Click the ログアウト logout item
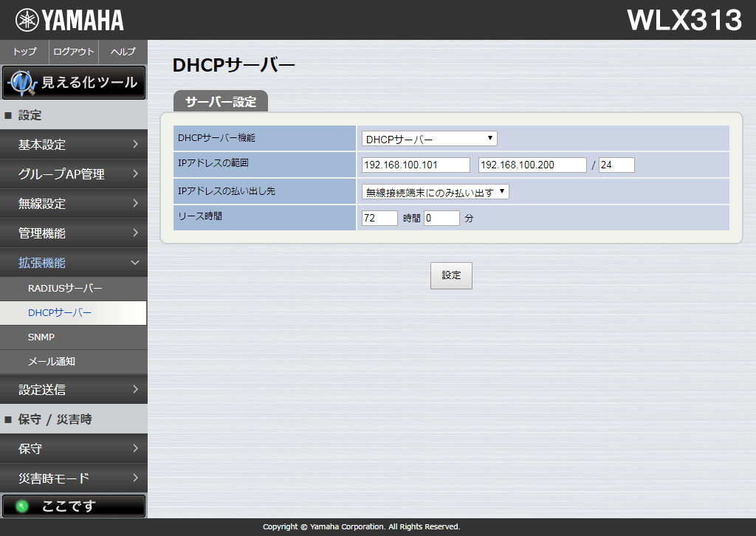This screenshot has width=756, height=536. (x=73, y=52)
